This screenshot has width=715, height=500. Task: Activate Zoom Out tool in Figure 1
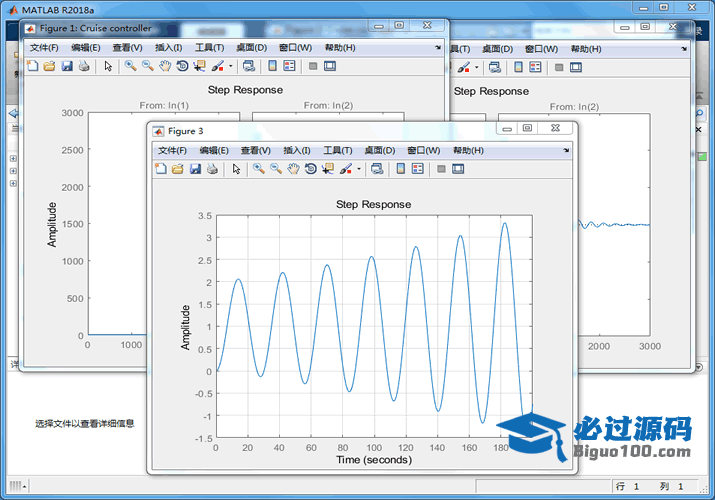pos(148,66)
